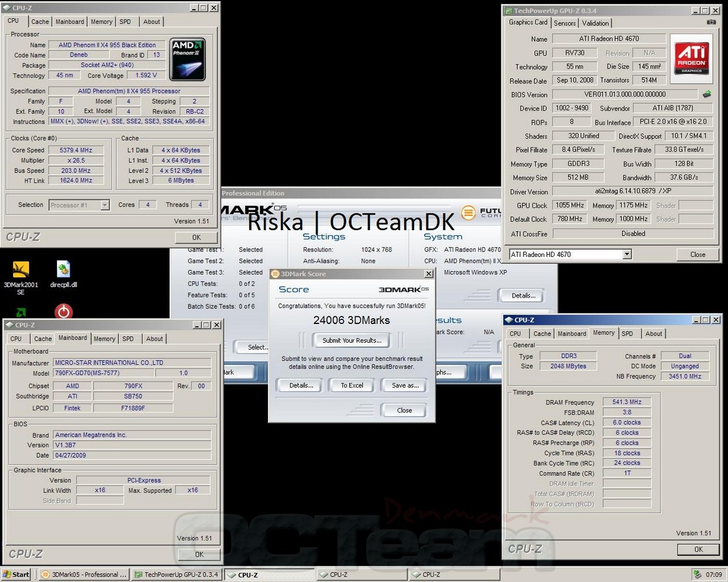The height and width of the screenshot is (582, 728).
Task: Click Details in 3DMark Score dialog
Action: (x=302, y=385)
